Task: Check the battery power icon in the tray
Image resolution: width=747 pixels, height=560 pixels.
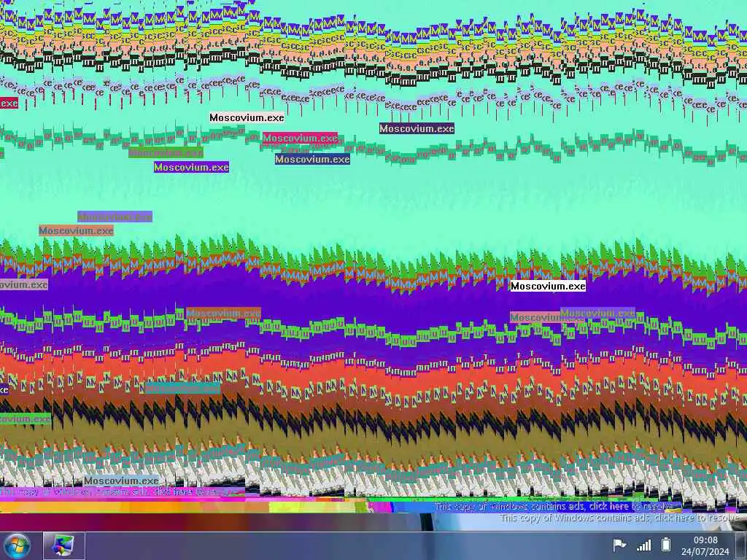Action: tap(666, 545)
